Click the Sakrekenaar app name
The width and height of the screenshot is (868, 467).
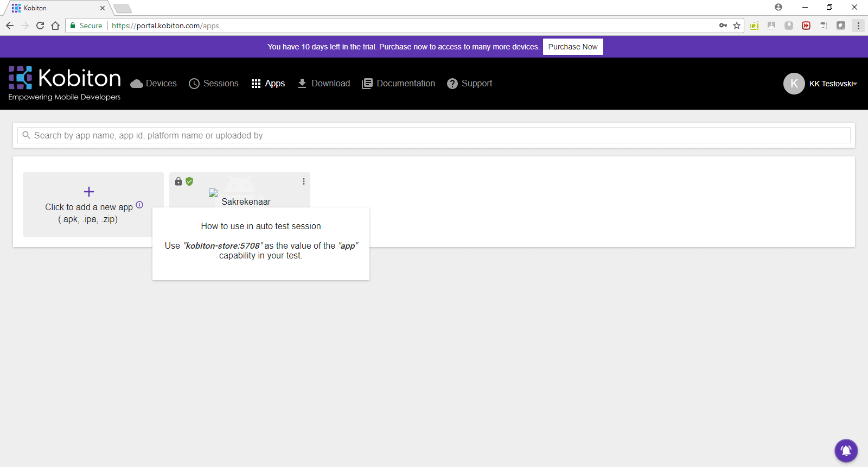coord(246,201)
